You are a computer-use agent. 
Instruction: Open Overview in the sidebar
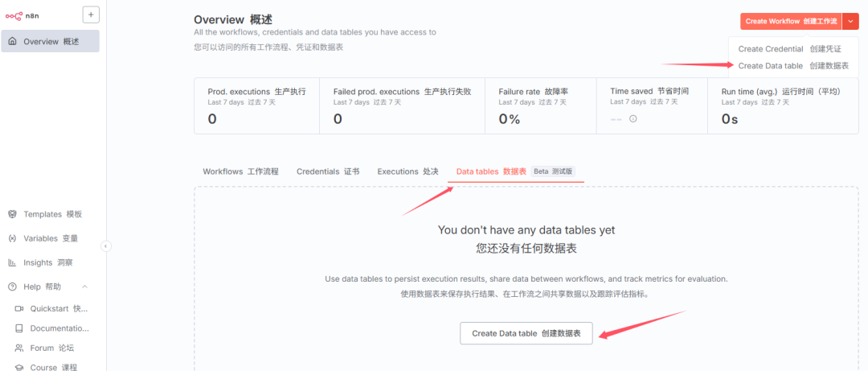pos(51,42)
